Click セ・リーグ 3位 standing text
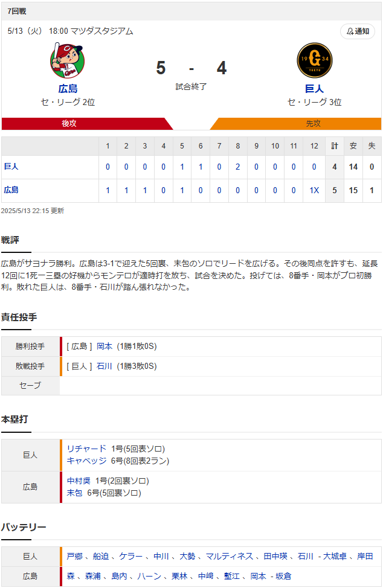 (x=314, y=103)
